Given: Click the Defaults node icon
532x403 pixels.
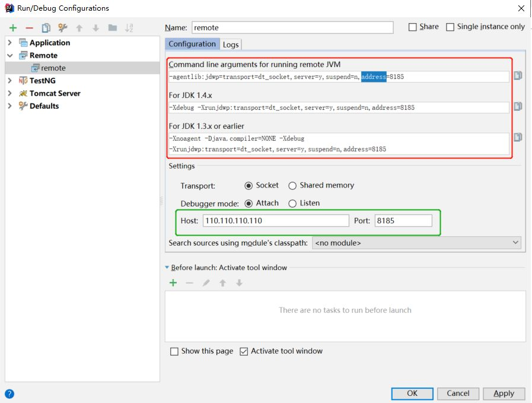Looking at the screenshot, I should (23, 106).
